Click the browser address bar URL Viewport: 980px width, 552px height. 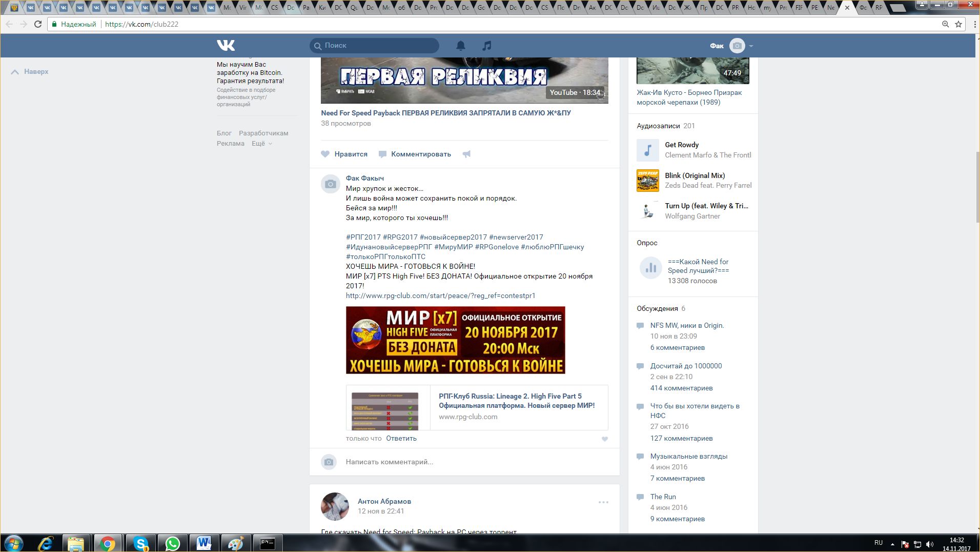tap(141, 24)
